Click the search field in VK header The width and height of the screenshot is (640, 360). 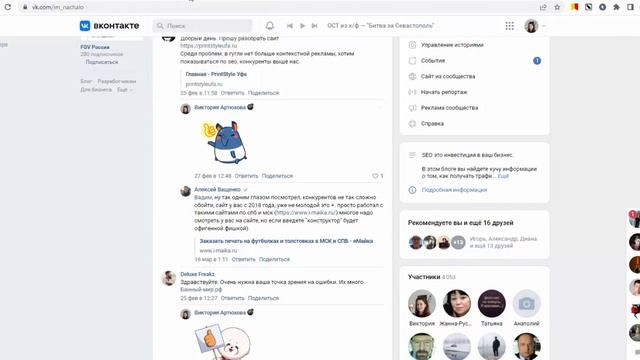[202, 26]
